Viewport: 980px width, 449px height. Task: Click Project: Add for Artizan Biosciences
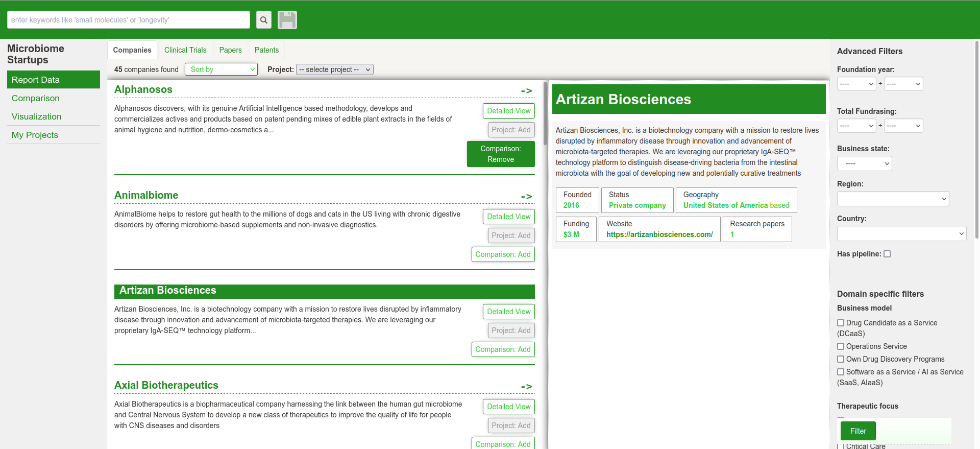pyautogui.click(x=511, y=330)
